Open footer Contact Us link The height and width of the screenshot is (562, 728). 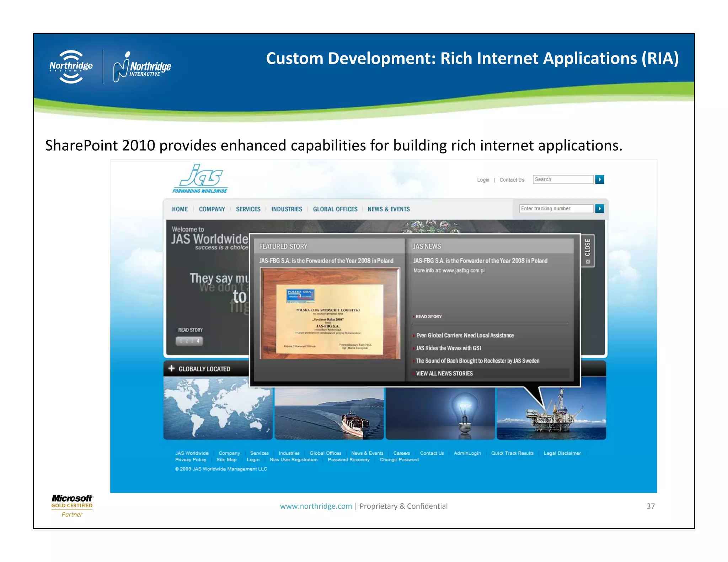point(432,453)
